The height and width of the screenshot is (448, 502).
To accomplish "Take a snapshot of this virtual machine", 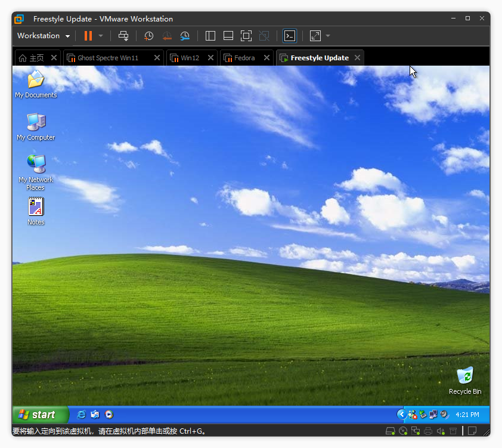I will coord(148,36).
